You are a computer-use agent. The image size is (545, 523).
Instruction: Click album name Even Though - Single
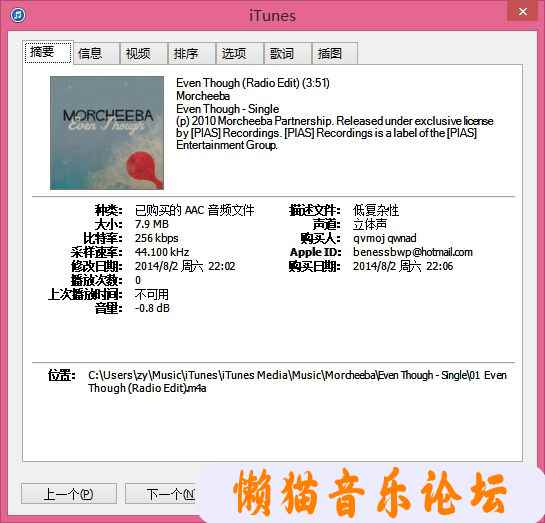click(227, 109)
